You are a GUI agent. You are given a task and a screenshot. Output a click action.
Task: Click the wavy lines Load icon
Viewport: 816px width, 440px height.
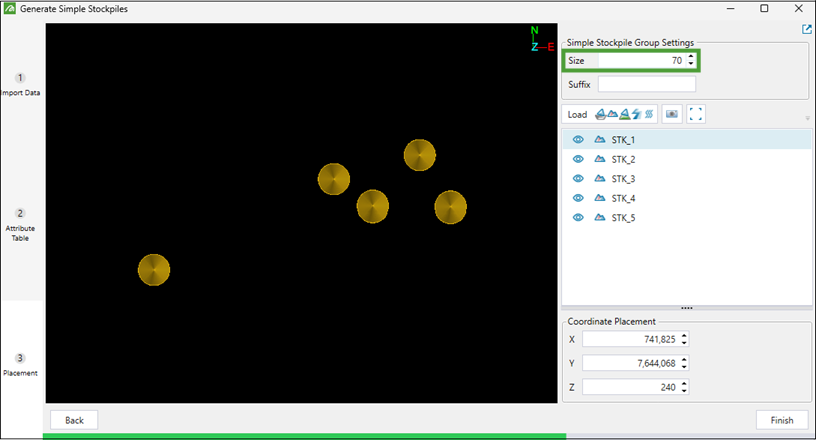coord(649,114)
